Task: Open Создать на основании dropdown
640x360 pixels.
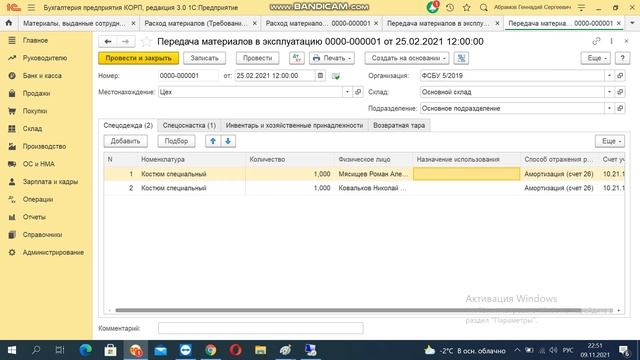Action: click(x=407, y=58)
